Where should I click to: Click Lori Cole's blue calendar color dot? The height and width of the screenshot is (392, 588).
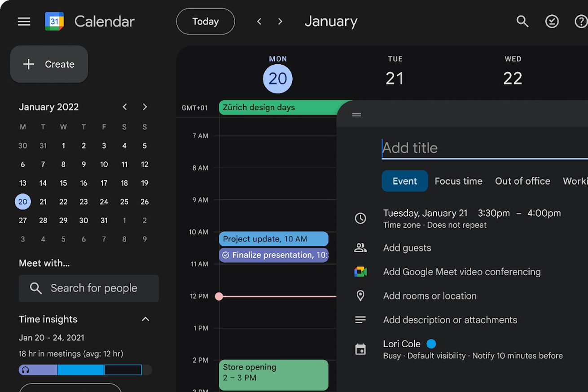431,344
